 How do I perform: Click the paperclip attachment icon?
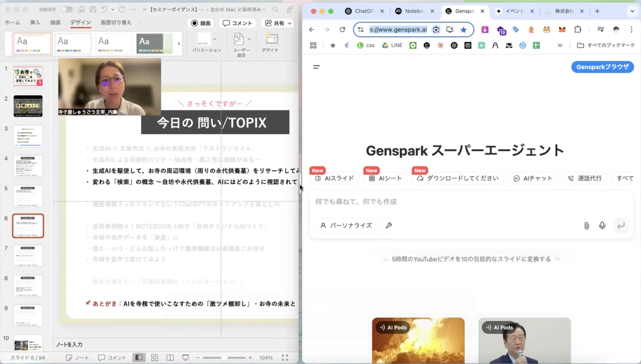(586, 225)
